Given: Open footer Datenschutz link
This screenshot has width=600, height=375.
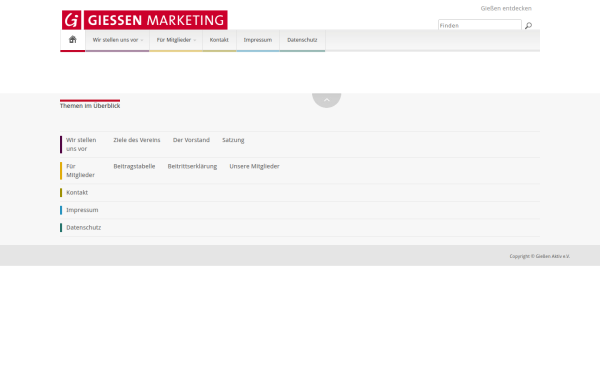Looking at the screenshot, I should pyautogui.click(x=84, y=228).
